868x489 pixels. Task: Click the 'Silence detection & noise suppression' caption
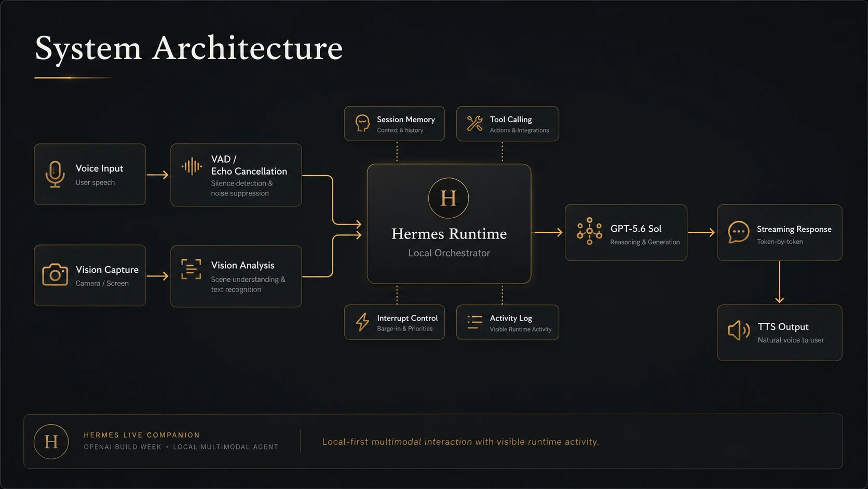point(242,188)
